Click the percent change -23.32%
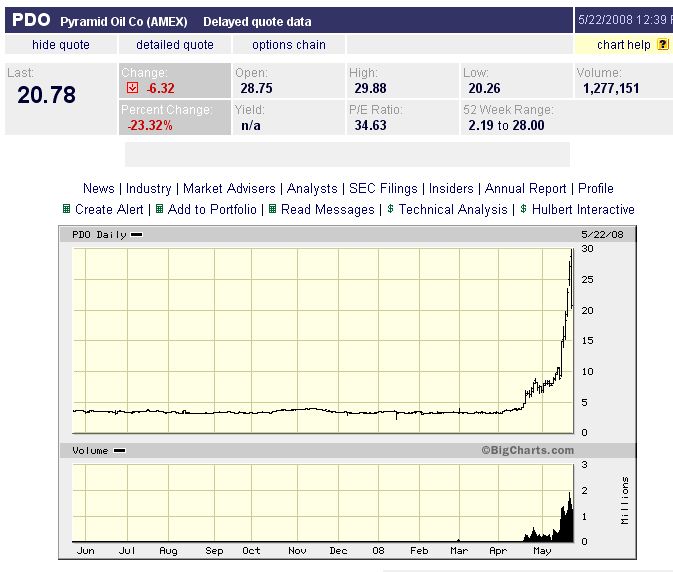The image size is (673, 572). coord(150,125)
